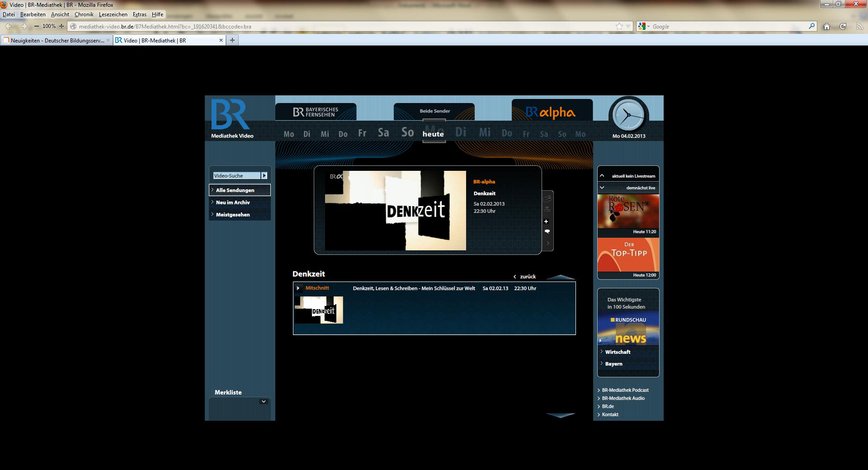Select the Beide Sender tab
The height and width of the screenshot is (470, 868).
(434, 111)
